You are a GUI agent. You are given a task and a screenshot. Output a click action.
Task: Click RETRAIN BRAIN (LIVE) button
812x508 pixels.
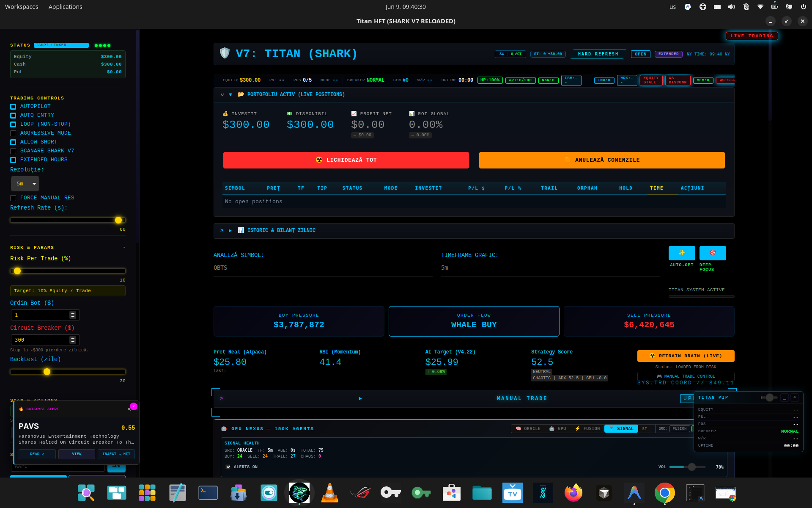(x=686, y=356)
